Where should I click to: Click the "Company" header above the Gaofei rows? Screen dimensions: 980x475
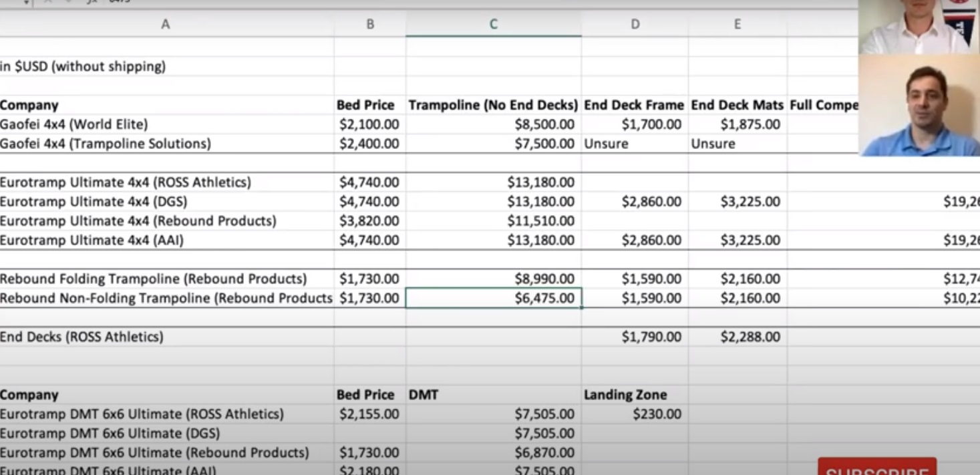pyautogui.click(x=167, y=105)
